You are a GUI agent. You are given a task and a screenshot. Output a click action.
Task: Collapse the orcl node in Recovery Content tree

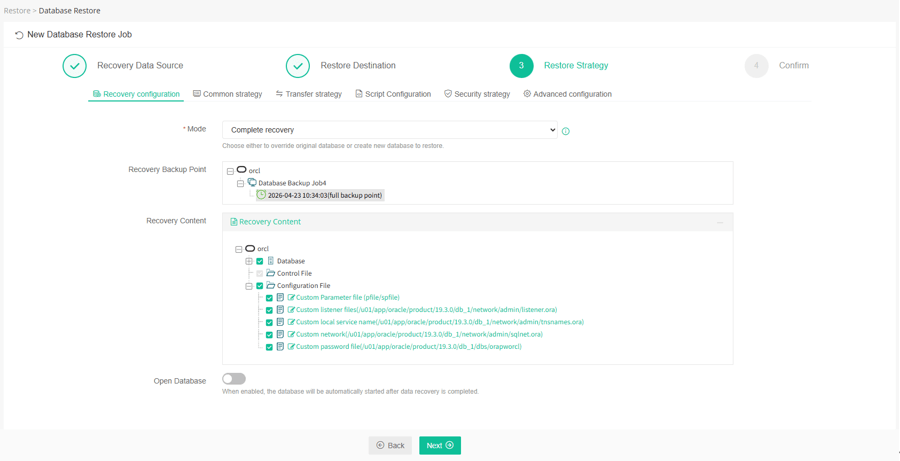tap(239, 249)
